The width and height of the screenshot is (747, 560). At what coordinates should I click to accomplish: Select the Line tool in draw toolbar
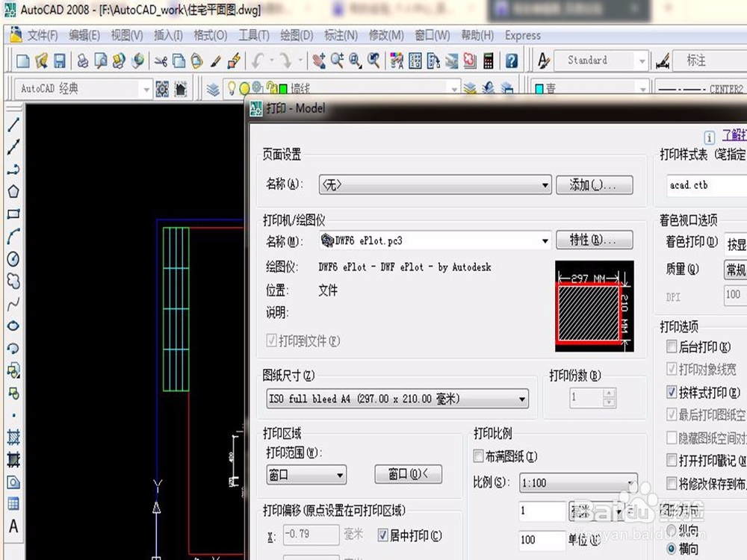13,125
